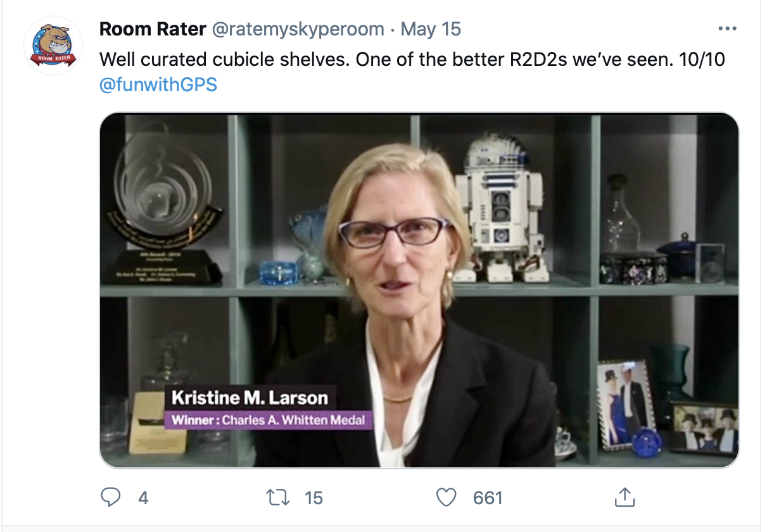Click the @ratemyskyperoom handle
This screenshot has width=779, height=532.
[298, 29]
